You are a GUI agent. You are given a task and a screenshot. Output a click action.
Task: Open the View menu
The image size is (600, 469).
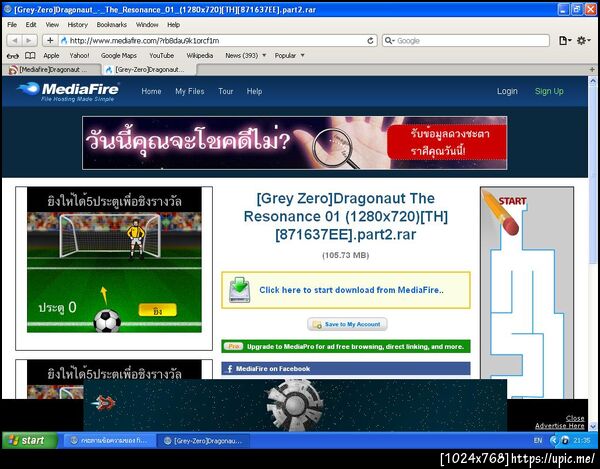(52, 24)
